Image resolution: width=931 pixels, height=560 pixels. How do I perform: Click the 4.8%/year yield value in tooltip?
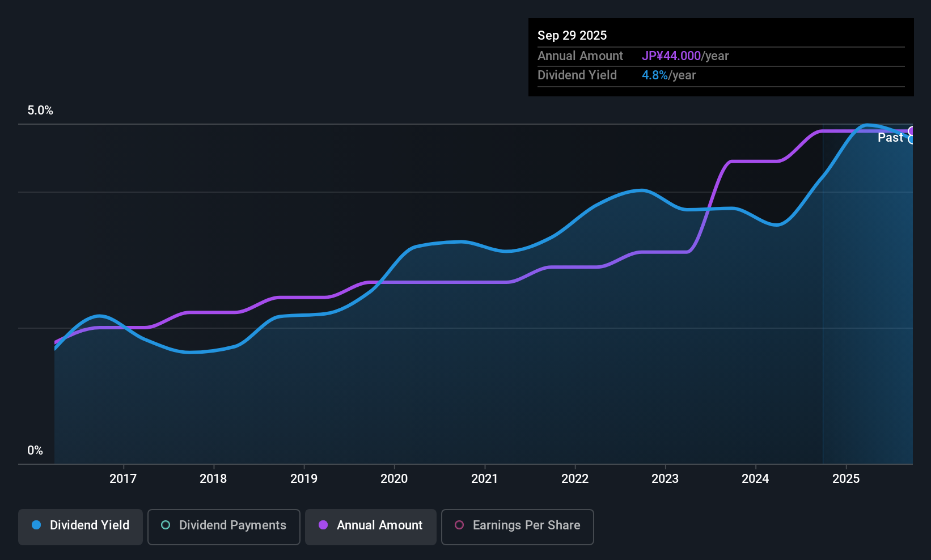coord(668,75)
